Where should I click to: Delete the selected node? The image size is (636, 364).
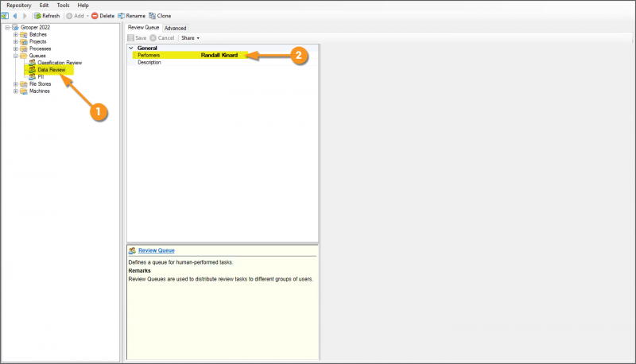tap(103, 16)
